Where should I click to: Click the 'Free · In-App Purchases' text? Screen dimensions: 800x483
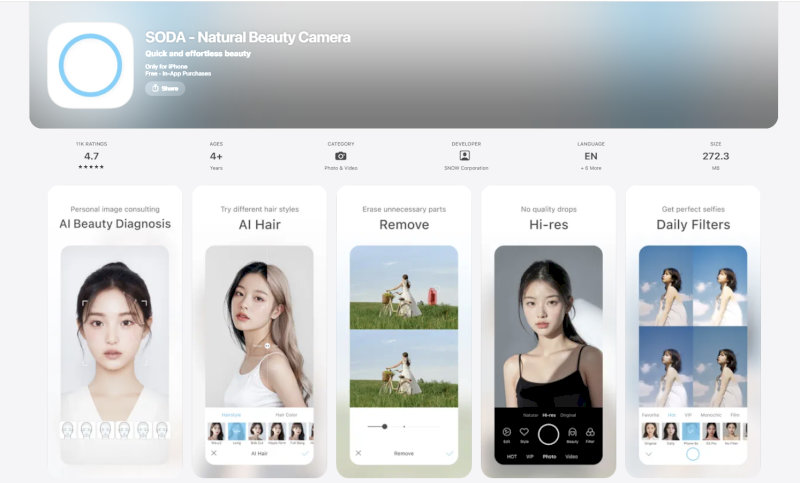178,73
